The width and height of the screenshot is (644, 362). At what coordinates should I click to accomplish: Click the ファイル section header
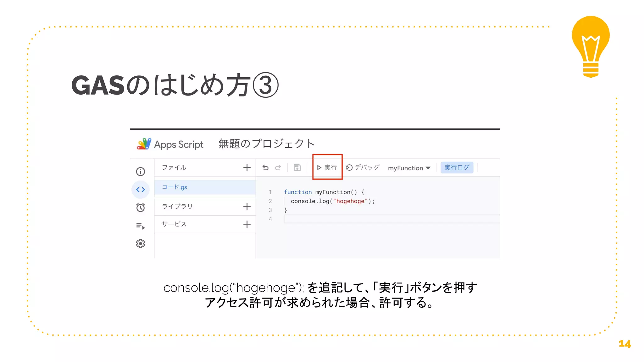pyautogui.click(x=174, y=167)
